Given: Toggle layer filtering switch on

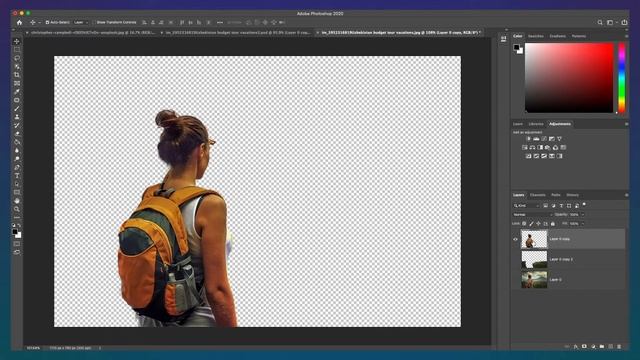Looking at the screenshot, I should [x=584, y=204].
